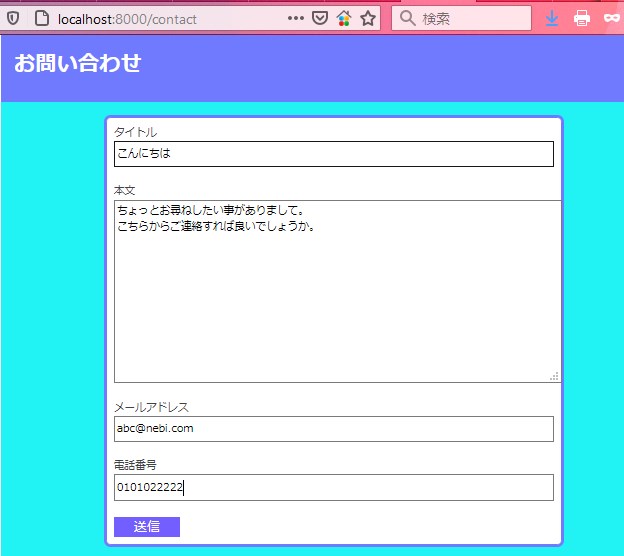Click the 本文 label text
Viewport: 624px width, 556px height.
click(x=125, y=190)
